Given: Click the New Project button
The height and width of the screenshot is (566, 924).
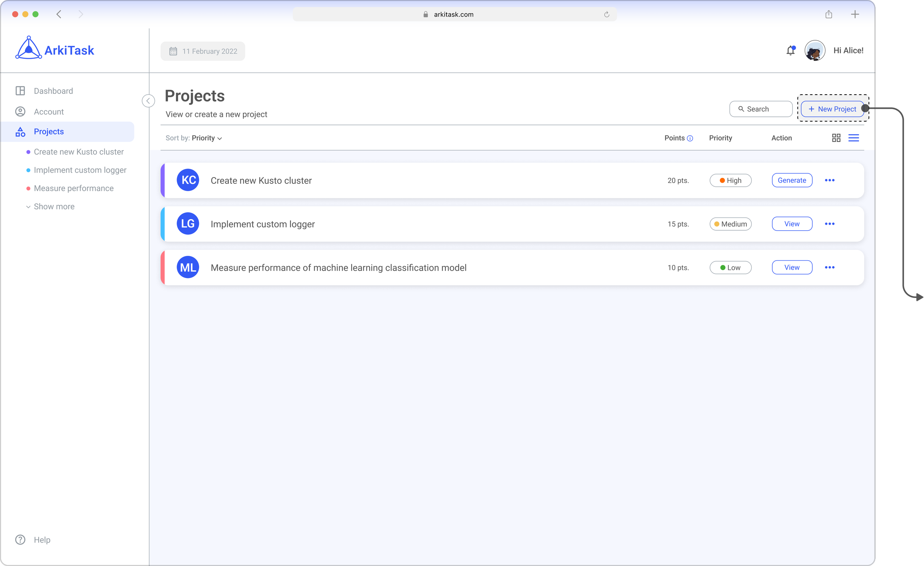Looking at the screenshot, I should point(832,109).
